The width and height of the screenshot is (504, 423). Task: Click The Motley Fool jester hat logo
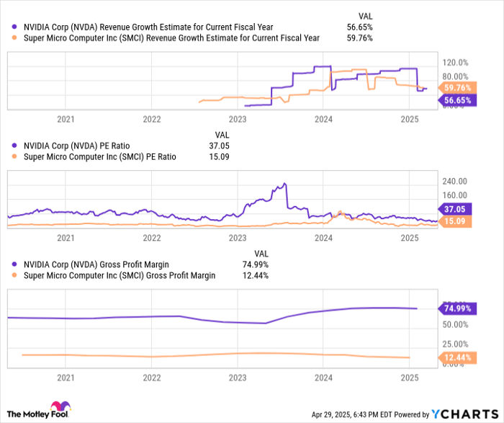(56, 407)
